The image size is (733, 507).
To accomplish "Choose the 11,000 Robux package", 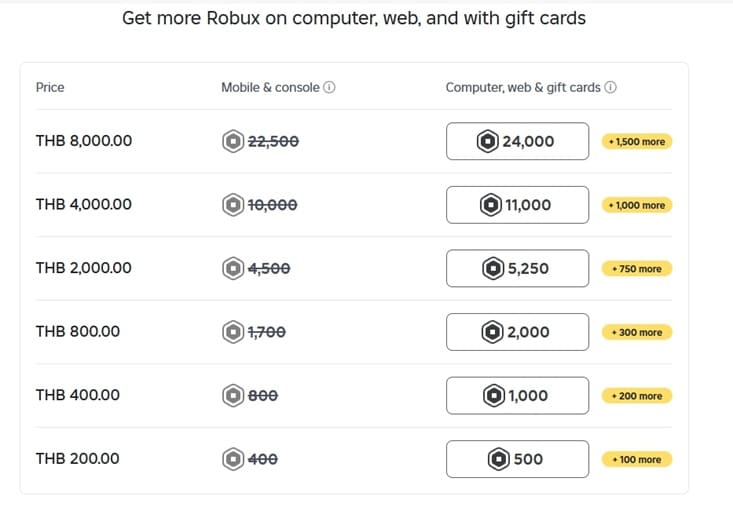I will point(517,205).
